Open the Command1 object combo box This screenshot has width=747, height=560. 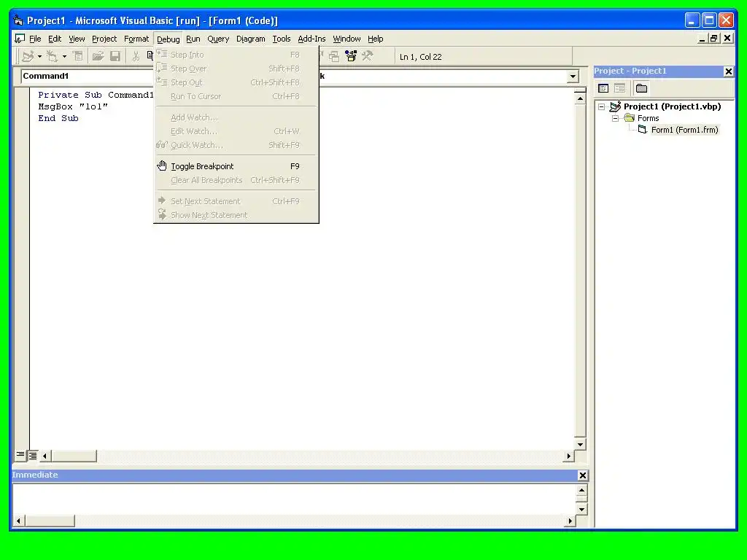click(88, 76)
